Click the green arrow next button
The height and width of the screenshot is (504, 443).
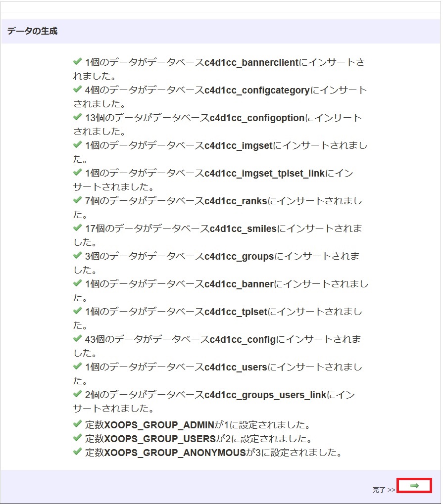414,486
